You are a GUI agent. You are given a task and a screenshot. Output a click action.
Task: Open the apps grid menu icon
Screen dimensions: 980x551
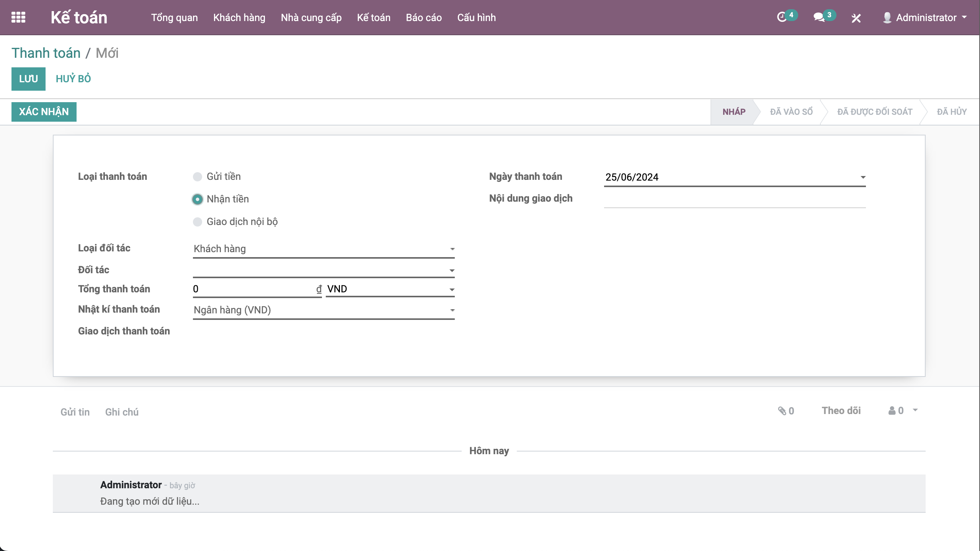pos(18,18)
